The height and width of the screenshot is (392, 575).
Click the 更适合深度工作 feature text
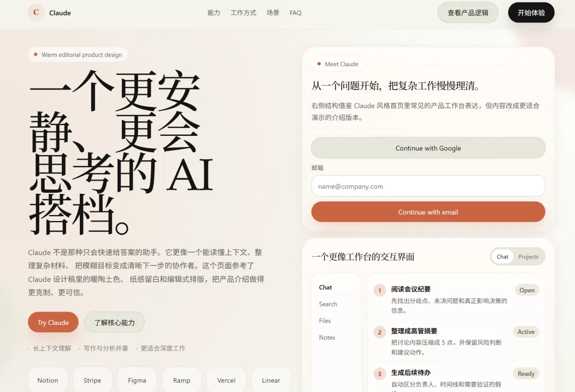tap(163, 348)
